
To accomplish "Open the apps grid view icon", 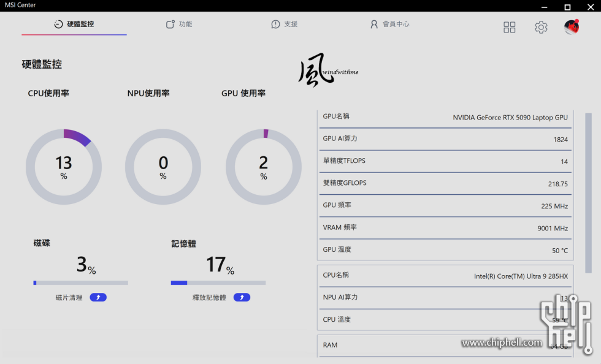I will point(510,27).
